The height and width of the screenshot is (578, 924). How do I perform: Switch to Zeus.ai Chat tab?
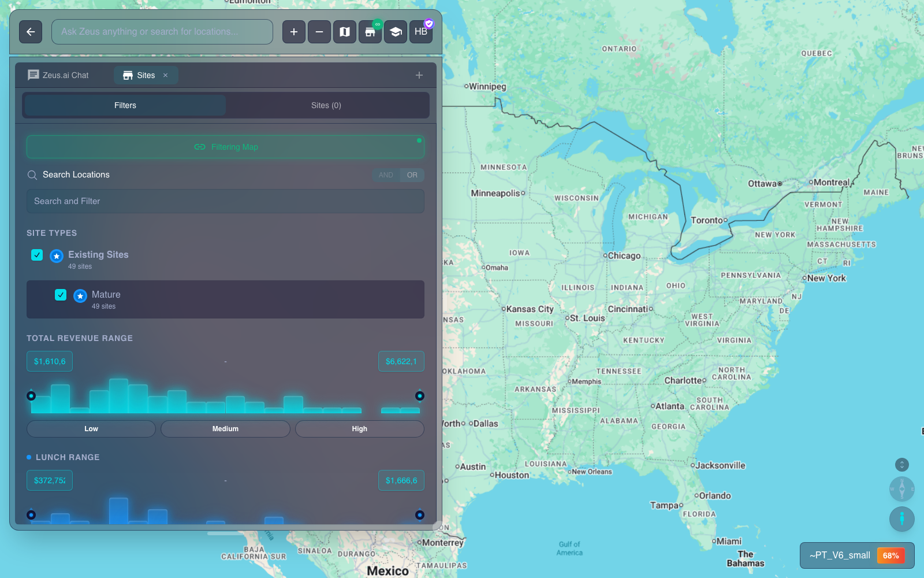(x=58, y=75)
